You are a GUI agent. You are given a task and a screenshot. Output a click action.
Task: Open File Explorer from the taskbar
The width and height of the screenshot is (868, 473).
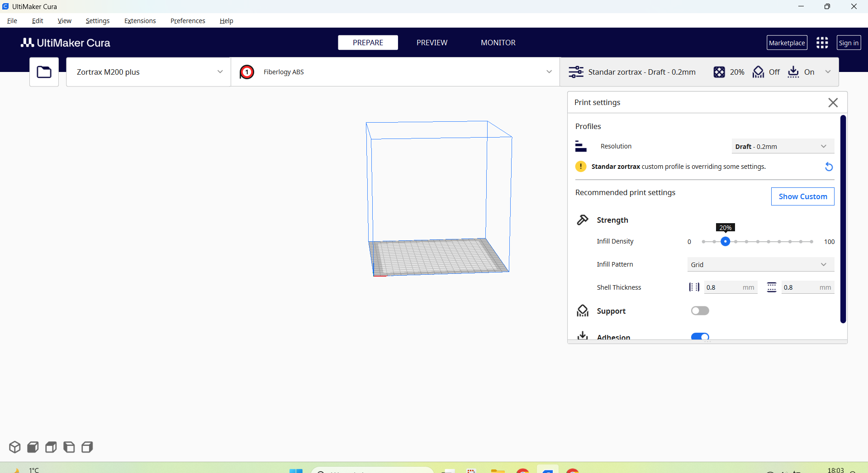pos(498,471)
